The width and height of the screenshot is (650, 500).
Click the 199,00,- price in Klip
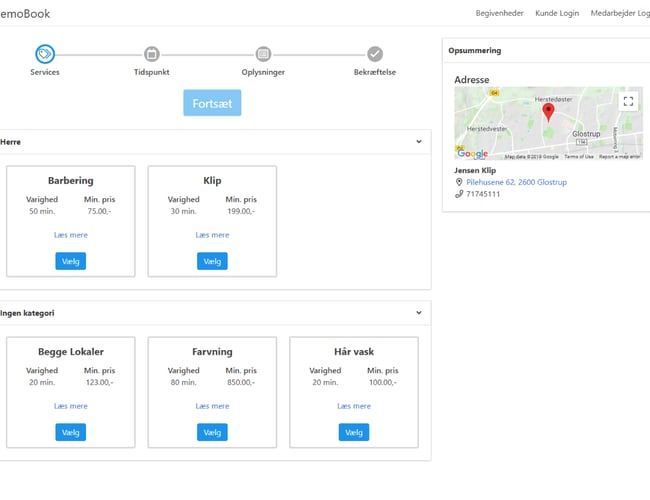click(241, 211)
